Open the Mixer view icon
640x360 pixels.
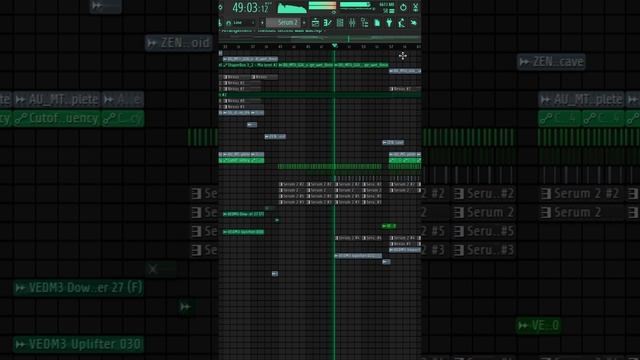click(352, 23)
